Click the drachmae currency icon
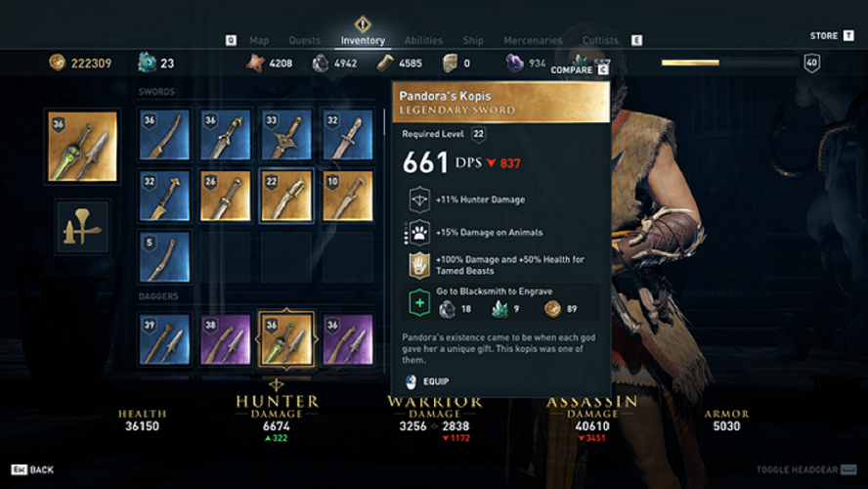 click(x=57, y=63)
